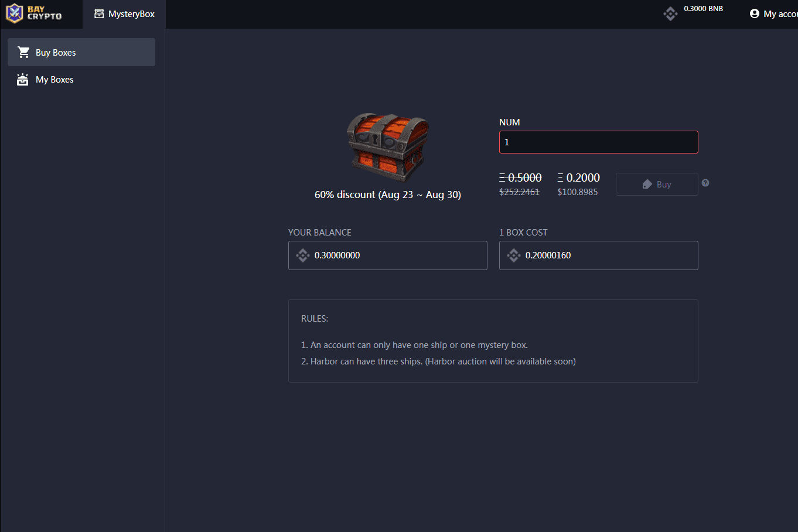Select the NUM quantity input field
This screenshot has width=798, height=532.
598,142
